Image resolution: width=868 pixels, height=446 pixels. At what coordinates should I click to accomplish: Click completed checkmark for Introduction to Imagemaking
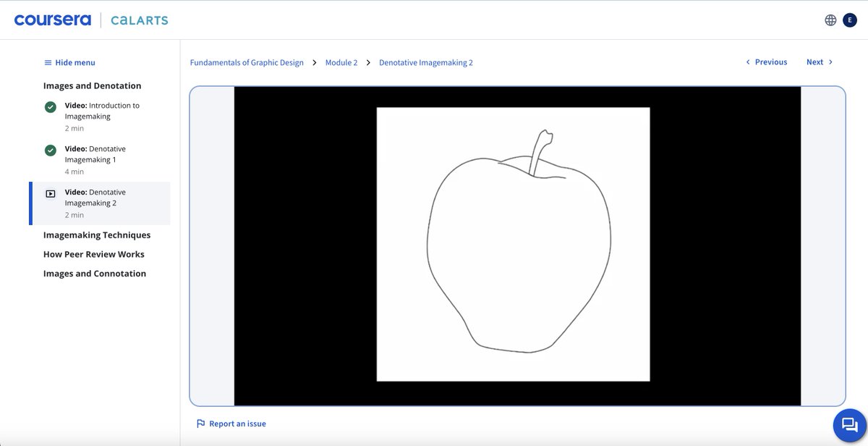point(51,107)
